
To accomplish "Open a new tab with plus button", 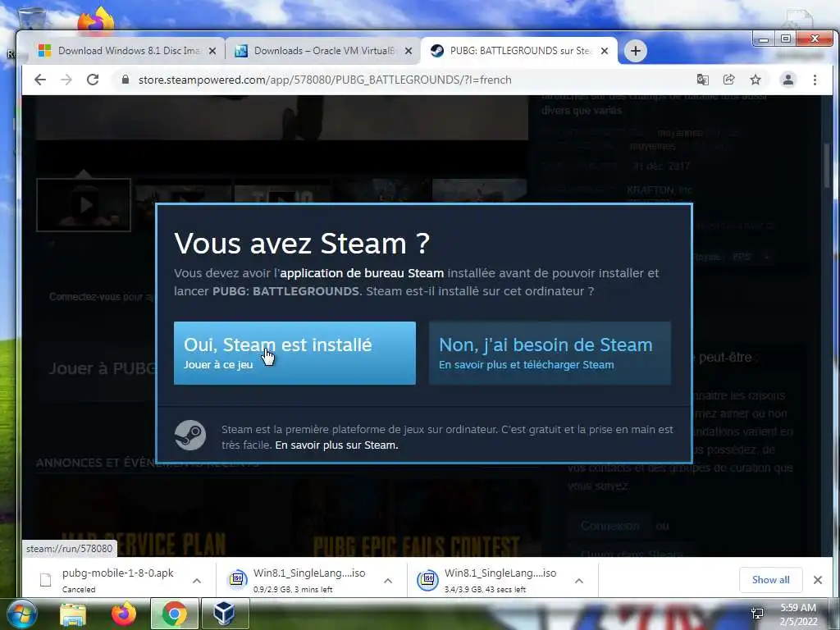I will pyautogui.click(x=636, y=51).
